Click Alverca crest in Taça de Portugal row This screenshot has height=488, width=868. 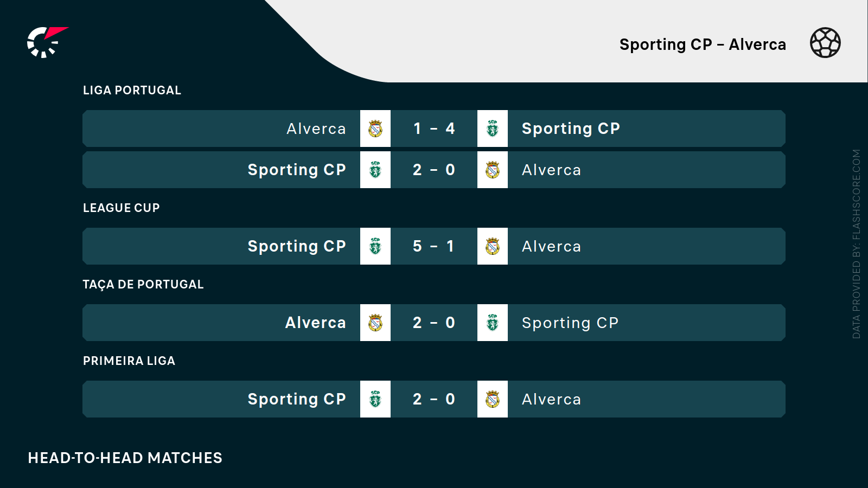(x=375, y=323)
